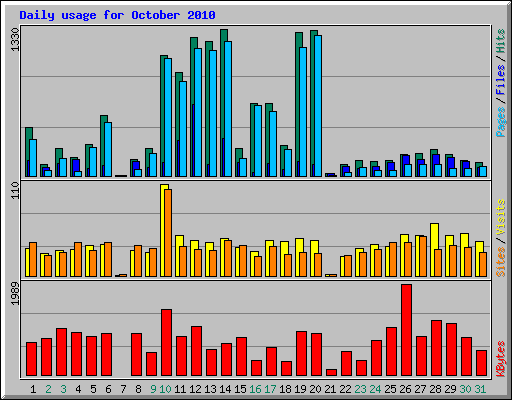Click day label 14 on x-axis
The image size is (512, 400).
(x=225, y=389)
